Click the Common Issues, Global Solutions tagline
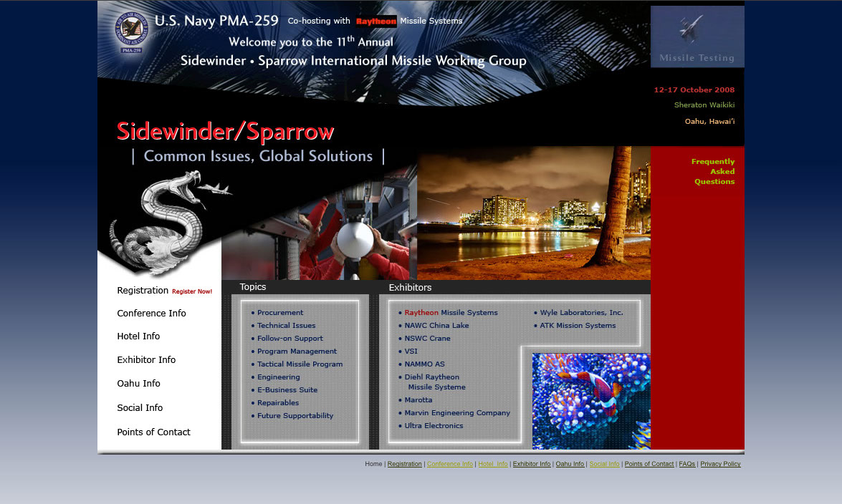Image resolution: width=842 pixels, height=504 pixels. 258,156
